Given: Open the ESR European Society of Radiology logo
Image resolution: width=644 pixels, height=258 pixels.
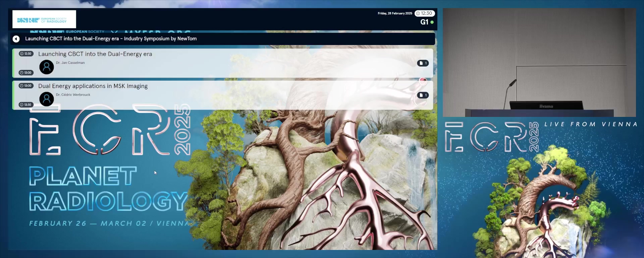Looking at the screenshot, I should coord(44,19).
